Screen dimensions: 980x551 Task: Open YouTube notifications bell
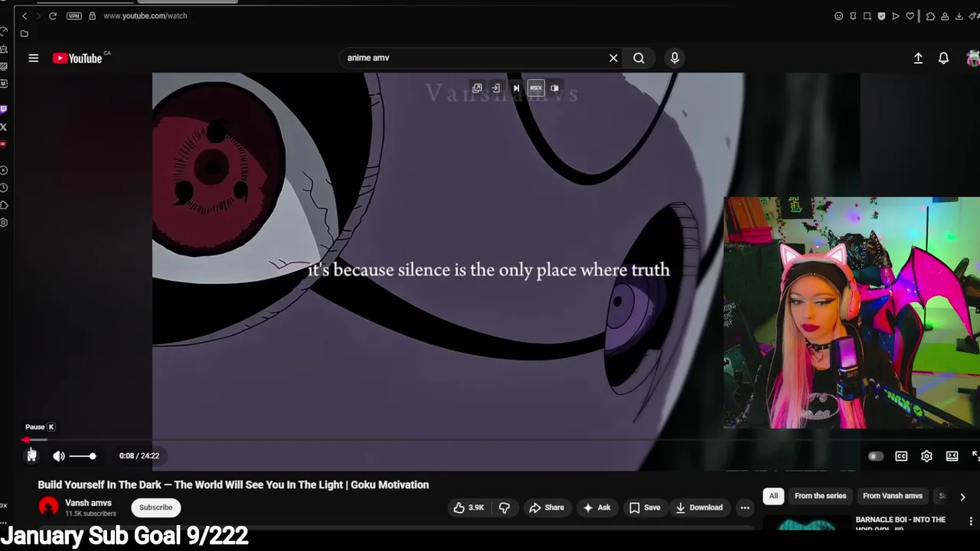(944, 58)
